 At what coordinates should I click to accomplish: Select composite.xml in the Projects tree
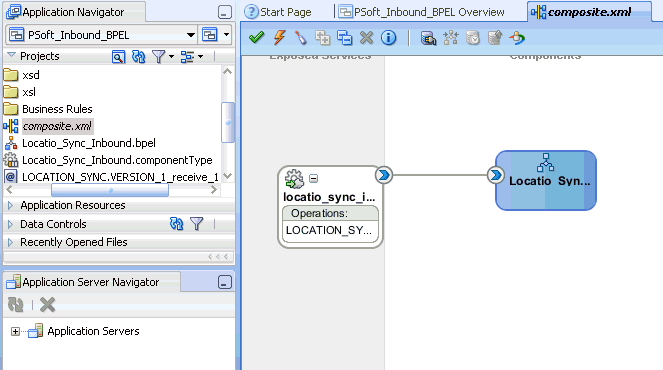point(48,126)
